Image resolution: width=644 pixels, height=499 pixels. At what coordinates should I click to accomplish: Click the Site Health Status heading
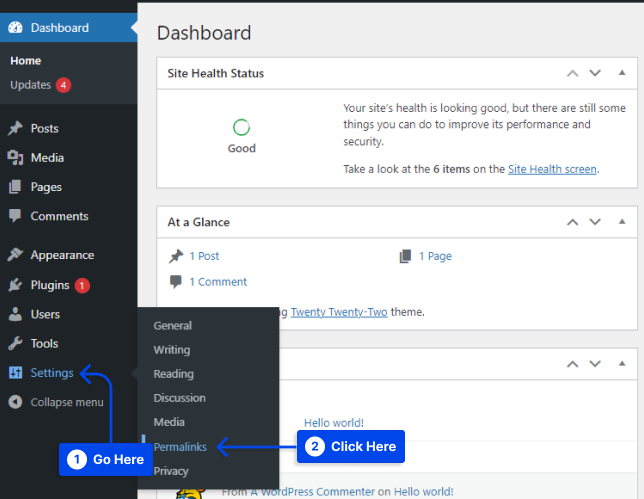tap(216, 74)
